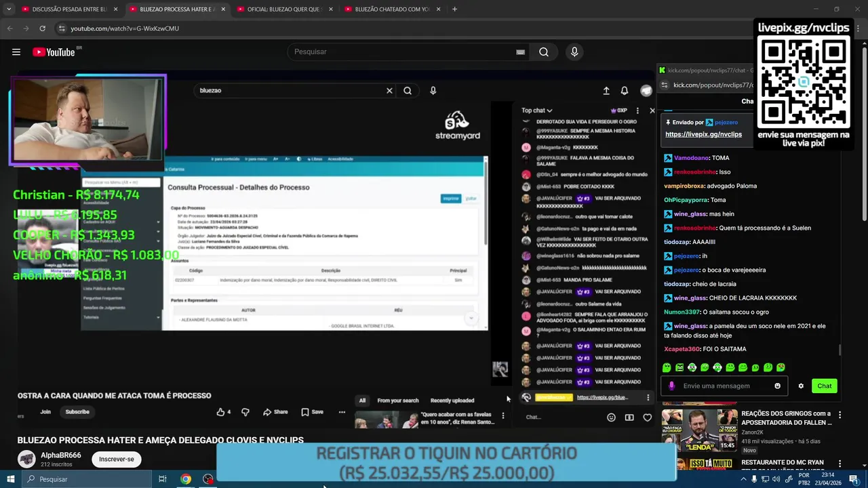The image size is (868, 488).
Task: Send message with green Chat button
Action: tap(824, 386)
